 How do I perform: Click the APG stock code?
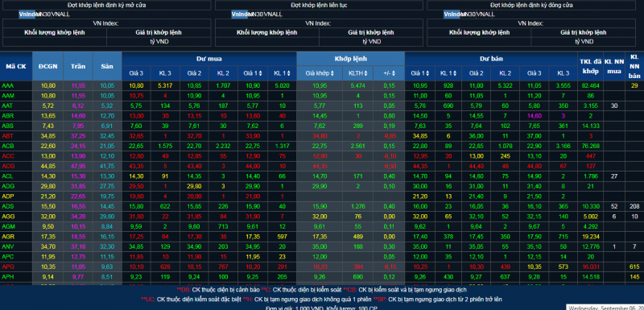(x=8, y=267)
